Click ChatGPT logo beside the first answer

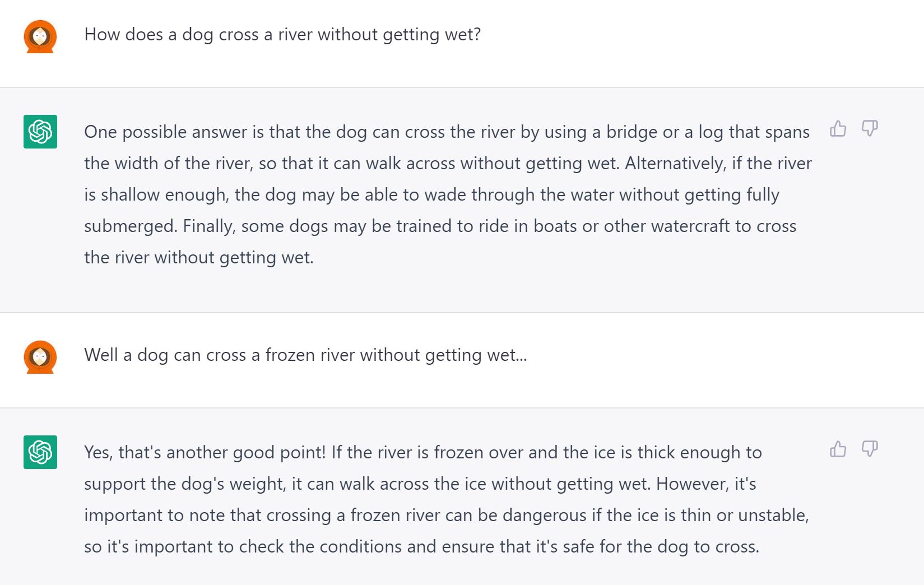[x=40, y=132]
